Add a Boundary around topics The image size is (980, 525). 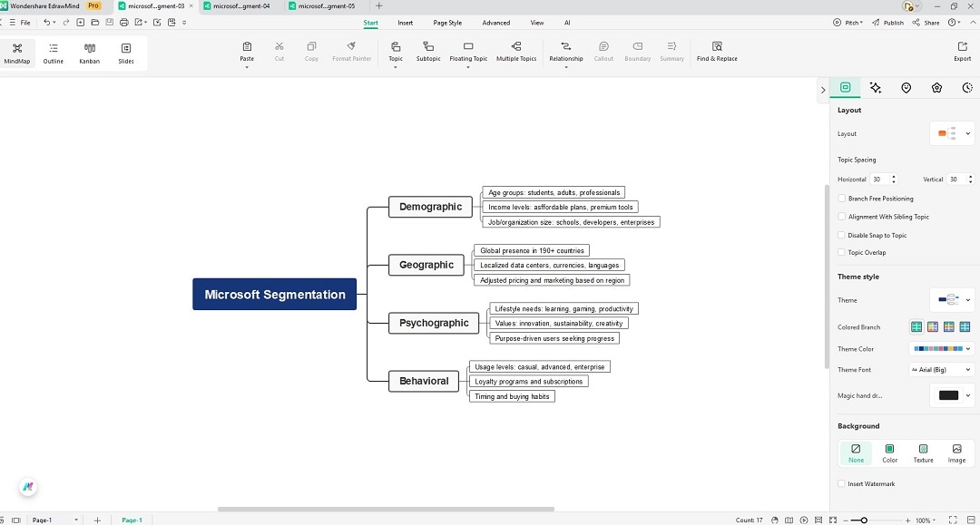point(637,52)
